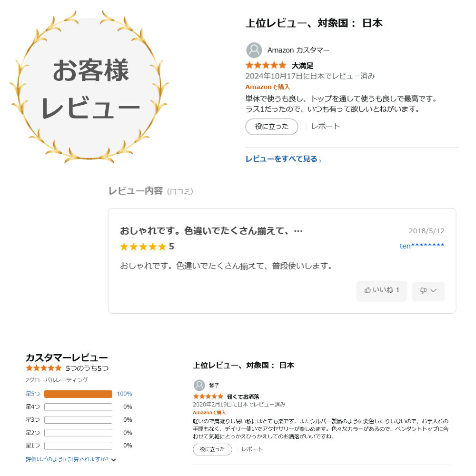Click レポート under the 軽くてお洒落 review
The image size is (476, 476).
coord(252,449)
